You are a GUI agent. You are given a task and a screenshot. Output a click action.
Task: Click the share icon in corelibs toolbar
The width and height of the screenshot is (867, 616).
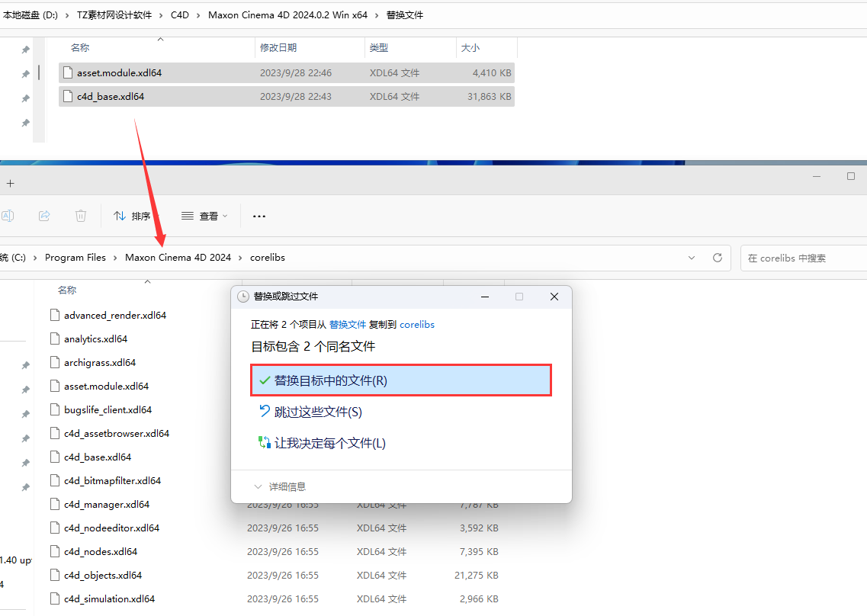[x=44, y=216]
